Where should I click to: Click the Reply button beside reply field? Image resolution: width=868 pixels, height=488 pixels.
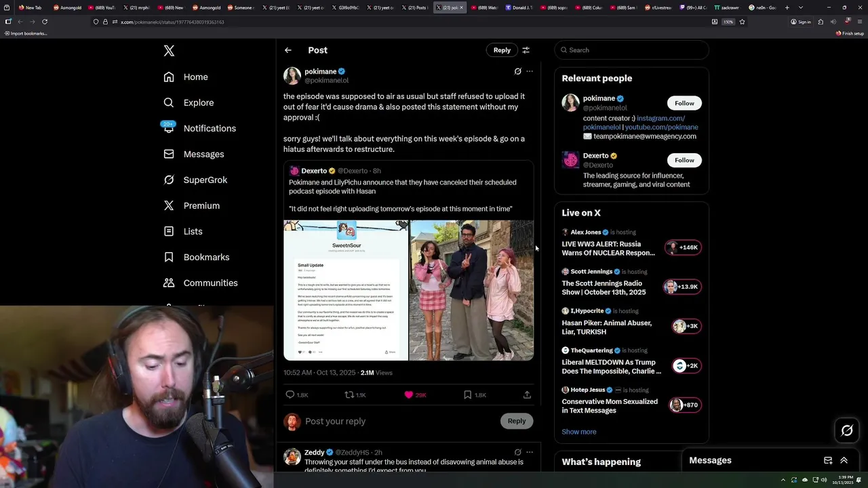click(x=517, y=421)
